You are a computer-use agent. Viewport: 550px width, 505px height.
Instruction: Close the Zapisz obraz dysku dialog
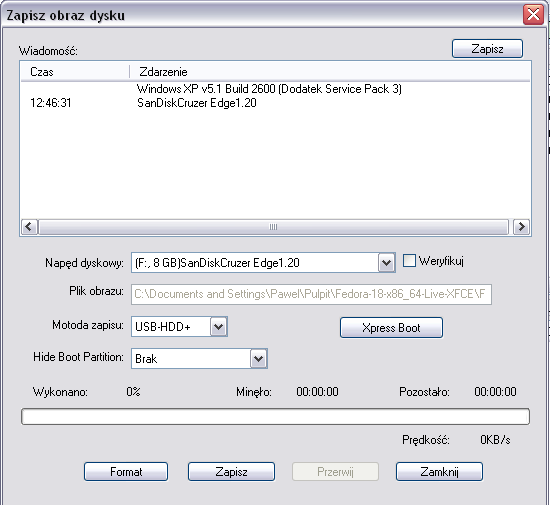pyautogui.click(x=533, y=15)
